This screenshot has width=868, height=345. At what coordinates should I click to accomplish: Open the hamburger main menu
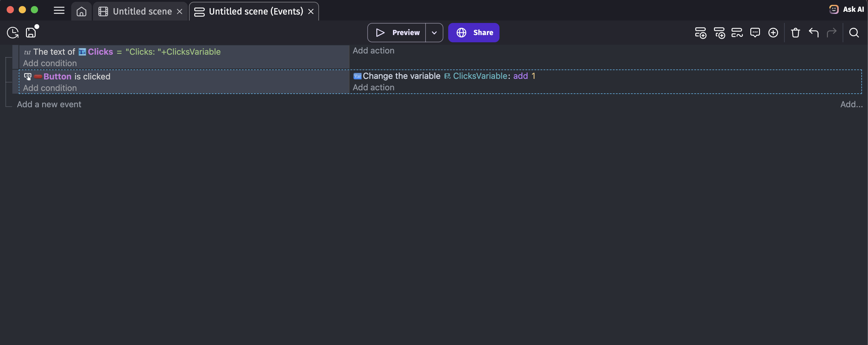pyautogui.click(x=59, y=11)
